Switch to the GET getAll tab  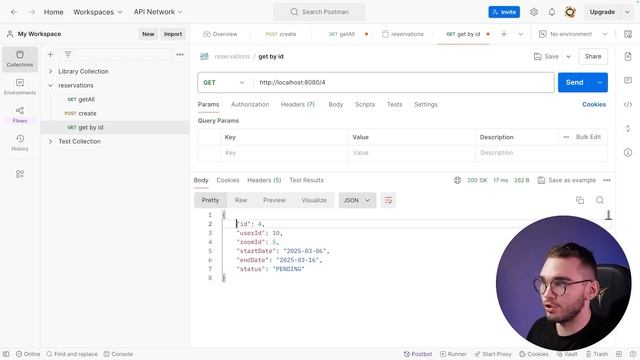tap(342, 34)
